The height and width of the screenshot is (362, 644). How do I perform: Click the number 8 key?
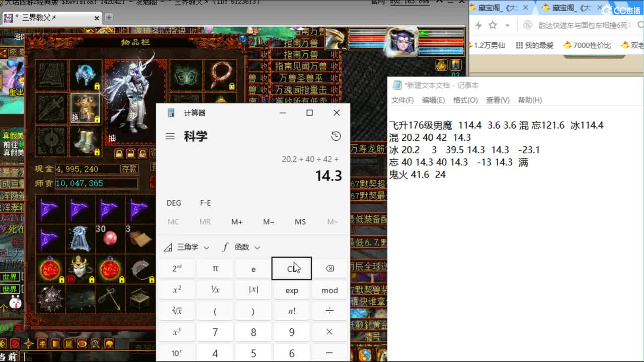(254, 332)
